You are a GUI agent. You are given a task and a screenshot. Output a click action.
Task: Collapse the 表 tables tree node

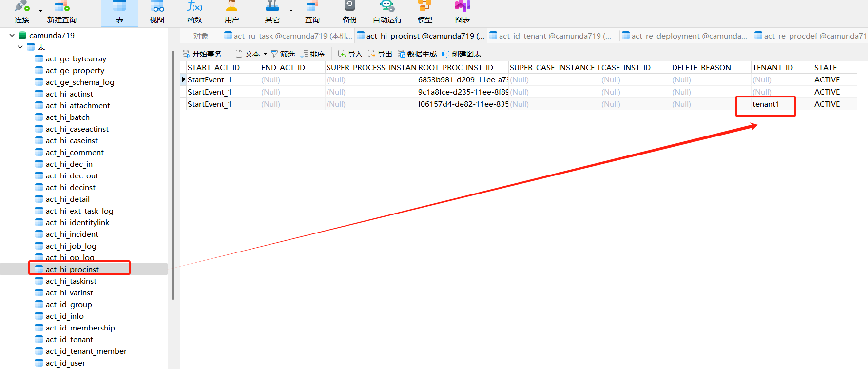(x=20, y=47)
